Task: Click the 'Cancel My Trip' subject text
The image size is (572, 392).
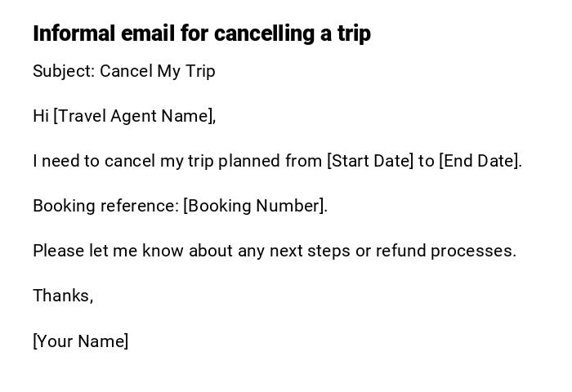Action: click(158, 71)
